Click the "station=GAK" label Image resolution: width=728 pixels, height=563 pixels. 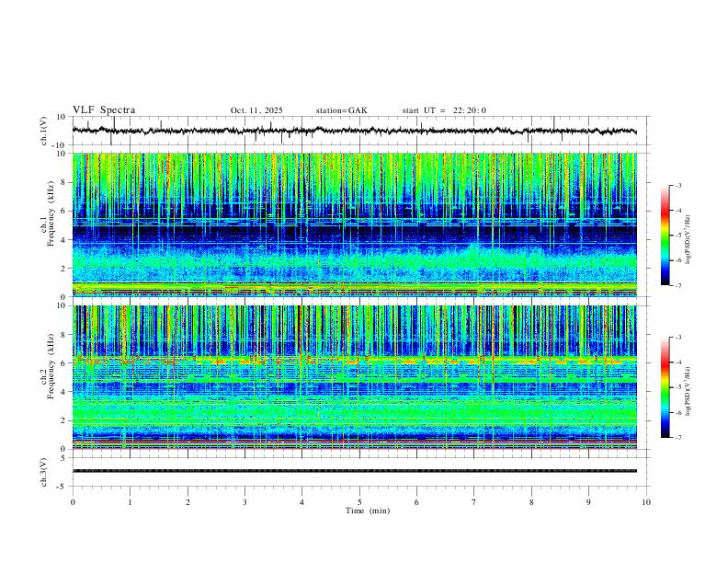coord(341,110)
